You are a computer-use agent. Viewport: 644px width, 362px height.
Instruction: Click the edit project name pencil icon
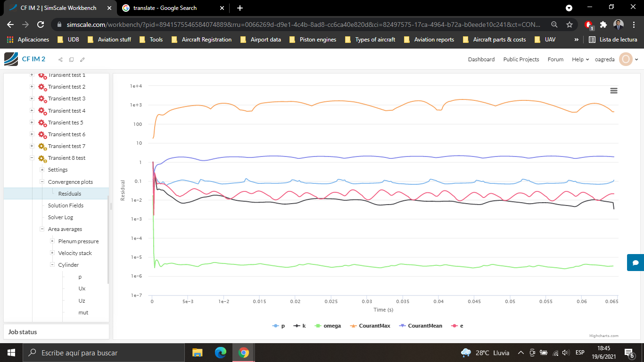click(x=83, y=59)
